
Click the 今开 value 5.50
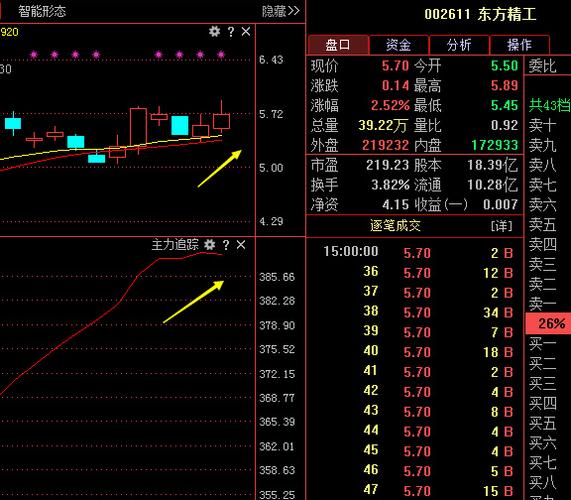coord(504,66)
